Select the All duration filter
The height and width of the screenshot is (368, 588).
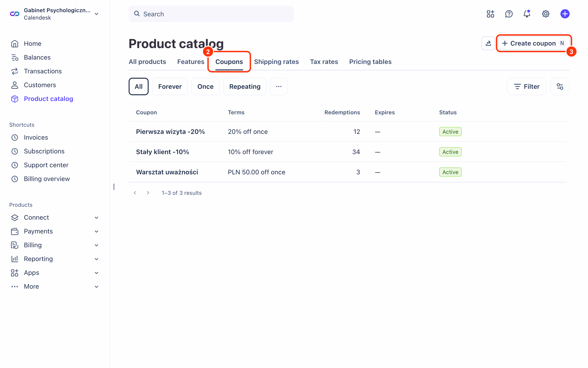point(139,86)
